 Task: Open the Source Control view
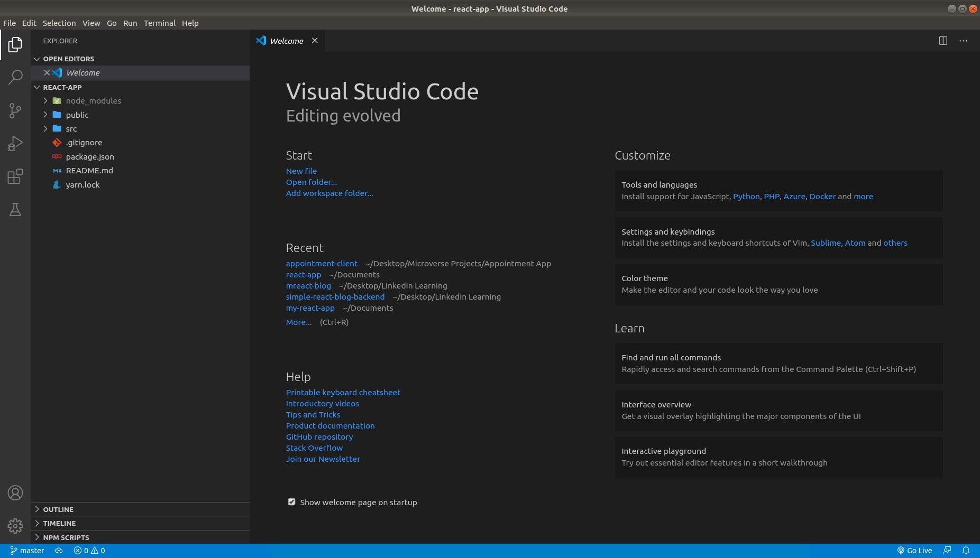click(15, 110)
